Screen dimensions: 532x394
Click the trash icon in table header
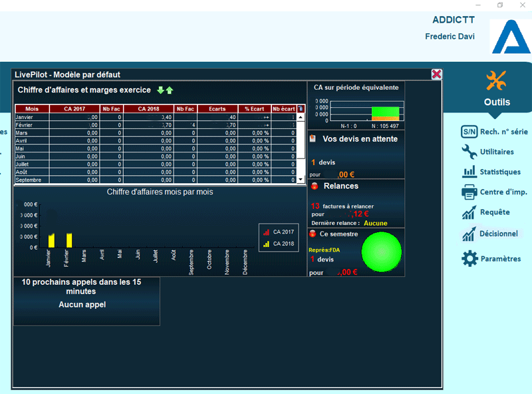[301, 108]
